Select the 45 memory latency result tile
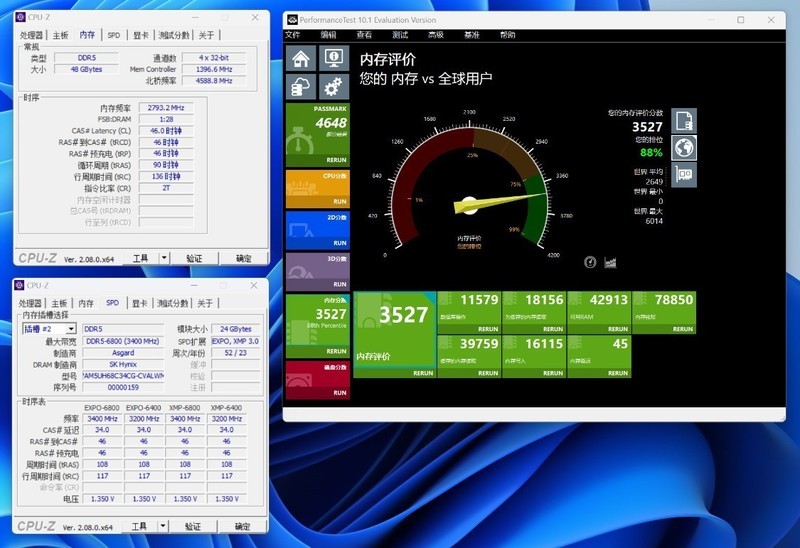 (x=599, y=356)
